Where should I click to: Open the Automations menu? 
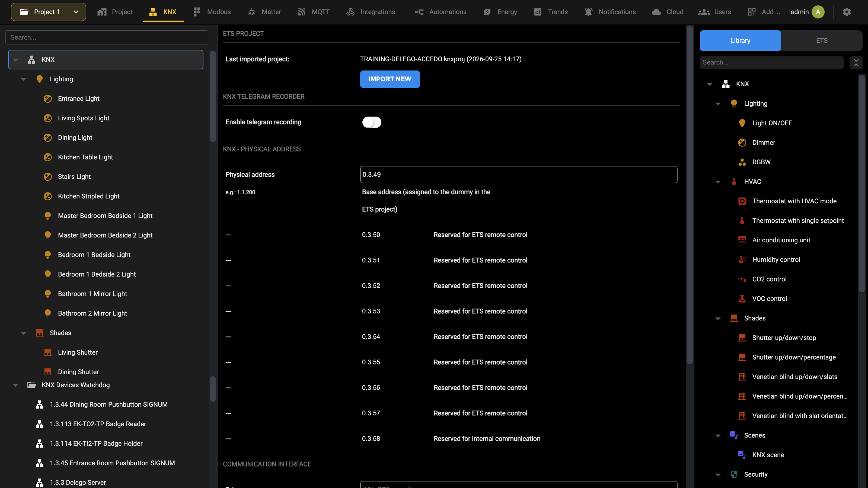[x=441, y=12]
